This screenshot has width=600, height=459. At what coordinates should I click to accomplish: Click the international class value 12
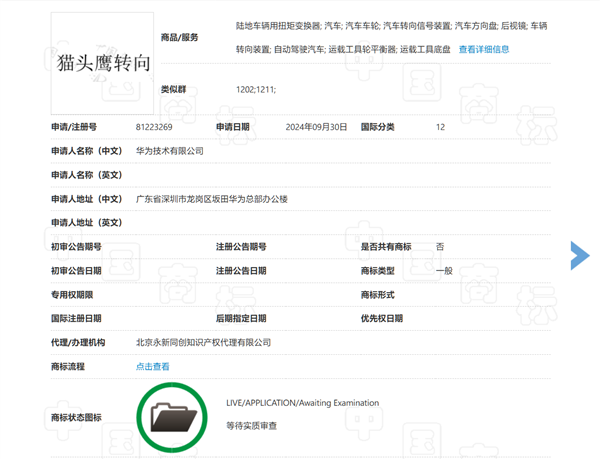440,127
